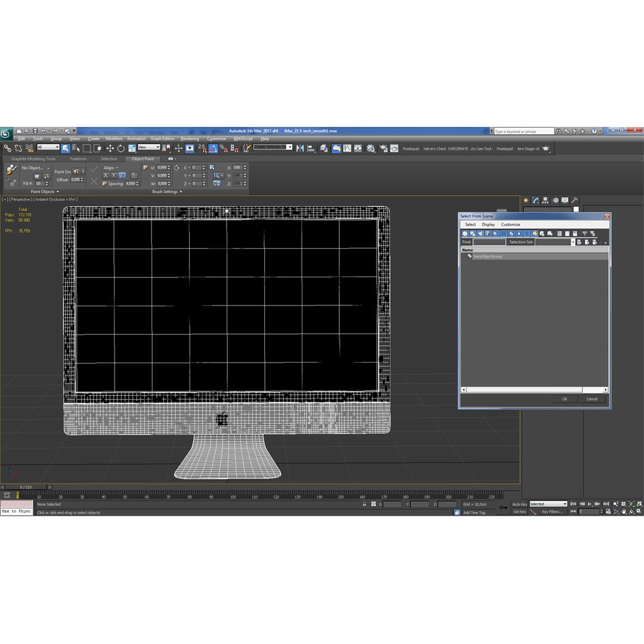The image size is (644, 644).
Task: Open the Schematic View
Action: 358,148
